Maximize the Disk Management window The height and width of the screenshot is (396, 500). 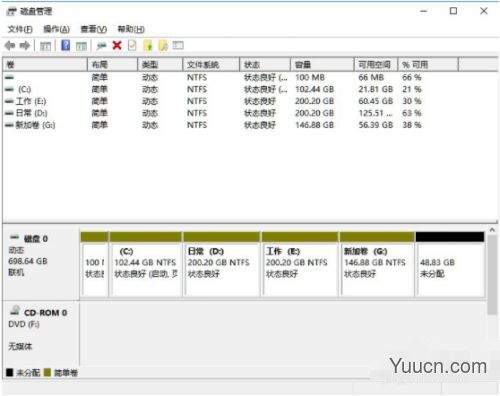tap(453, 11)
